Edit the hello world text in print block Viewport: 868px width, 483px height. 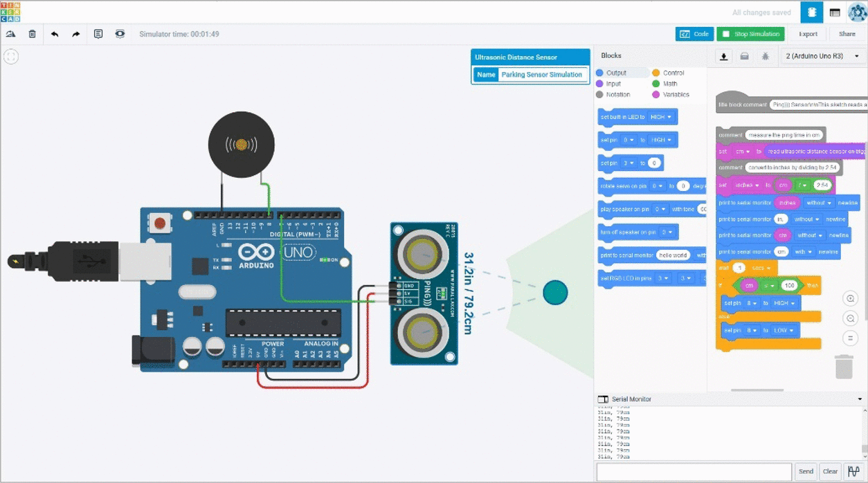tap(673, 255)
